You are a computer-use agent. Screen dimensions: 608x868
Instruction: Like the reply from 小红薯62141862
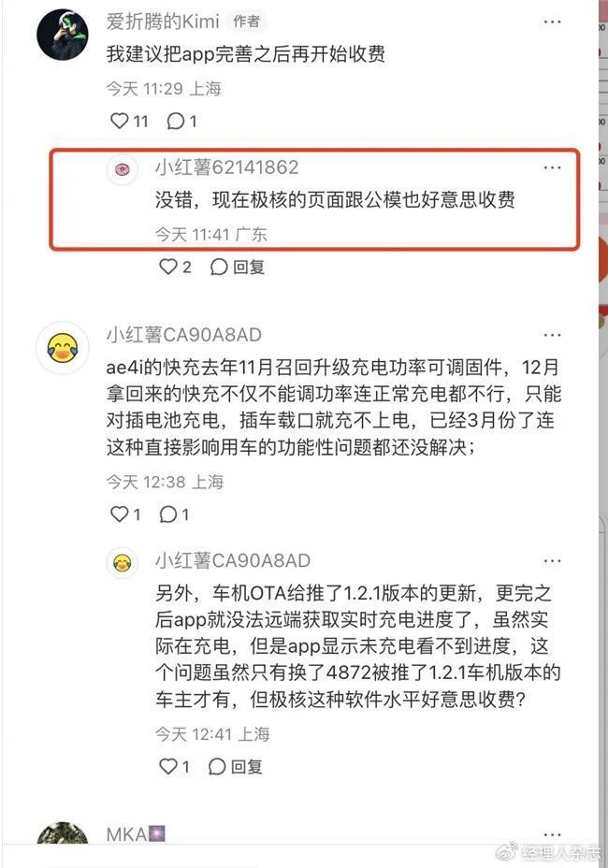click(174, 267)
